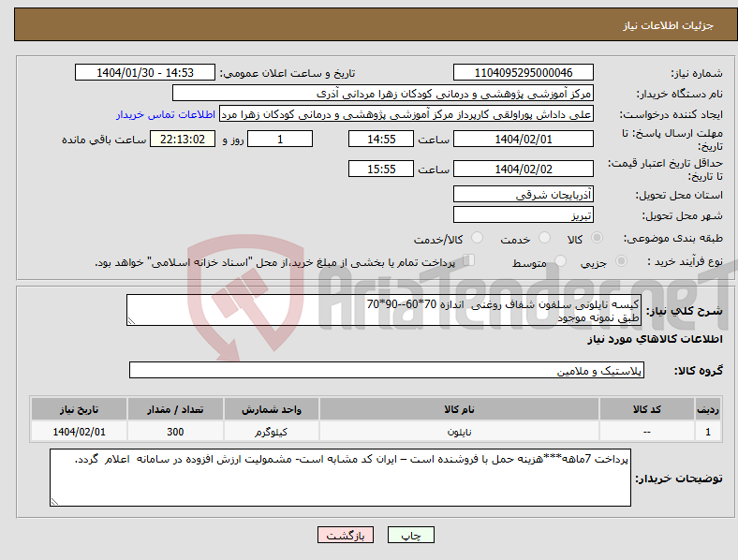Select the خدمت radio button

tap(544, 238)
